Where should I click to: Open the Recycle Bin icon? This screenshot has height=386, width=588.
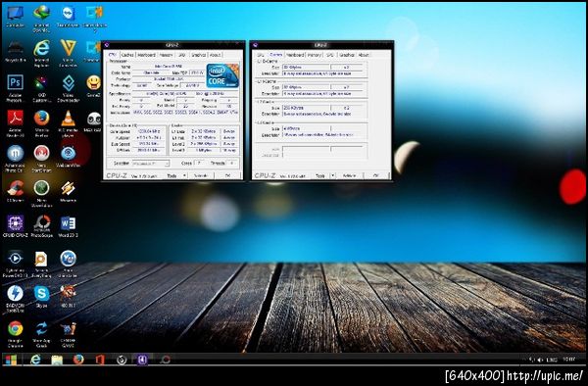tap(15, 51)
